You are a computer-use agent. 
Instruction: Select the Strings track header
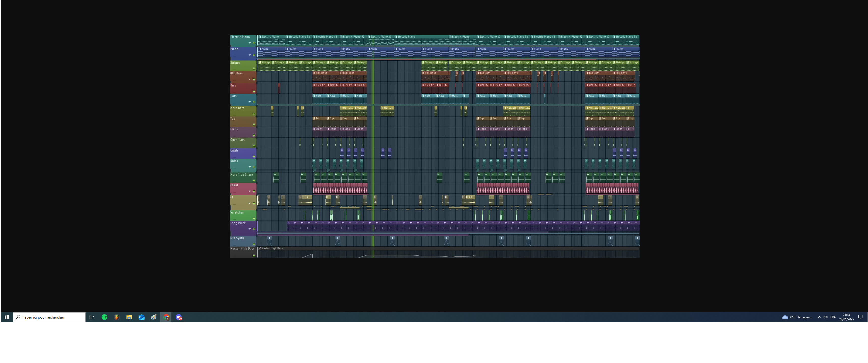(243, 66)
